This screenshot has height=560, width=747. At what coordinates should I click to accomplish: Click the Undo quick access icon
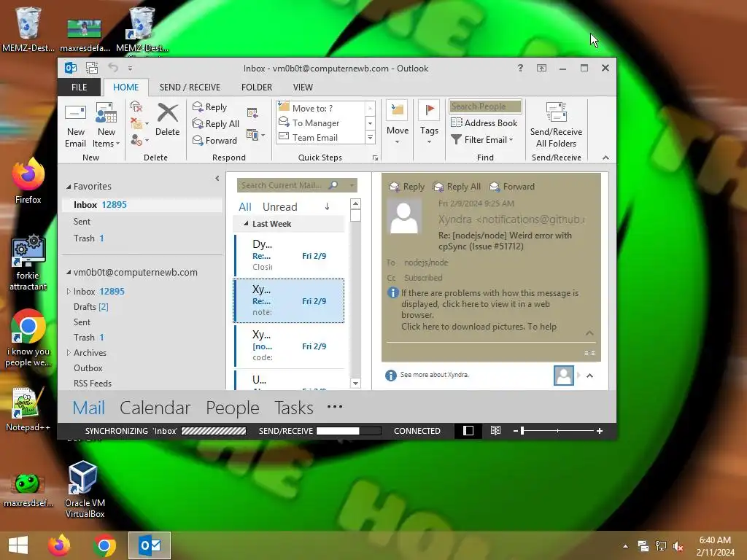point(113,68)
